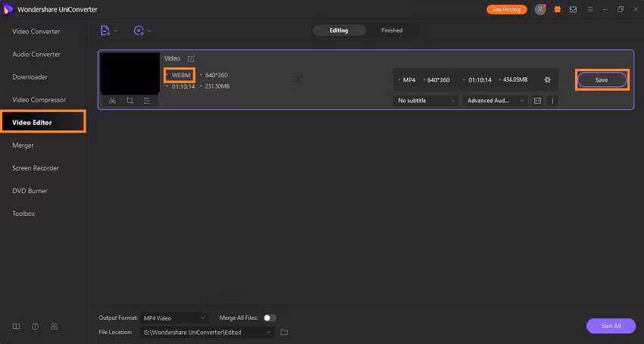Click the subtitle caption preview icon
644x344 pixels.
pyautogui.click(x=537, y=101)
